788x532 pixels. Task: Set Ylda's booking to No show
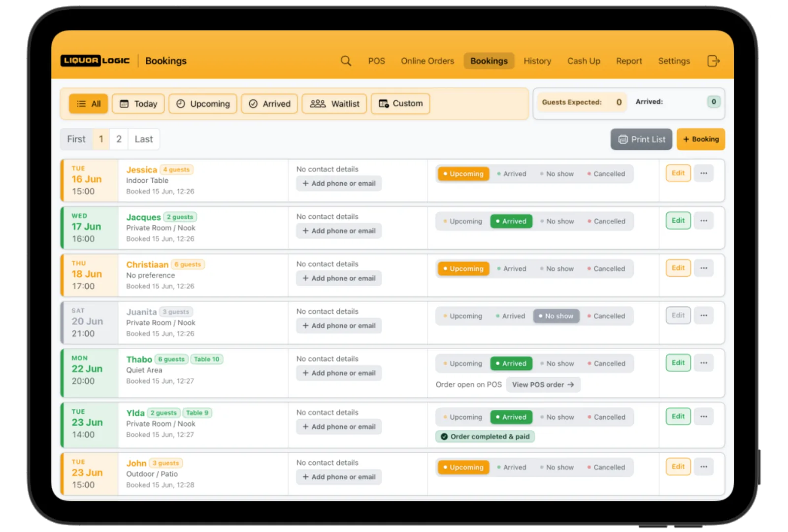557,417
